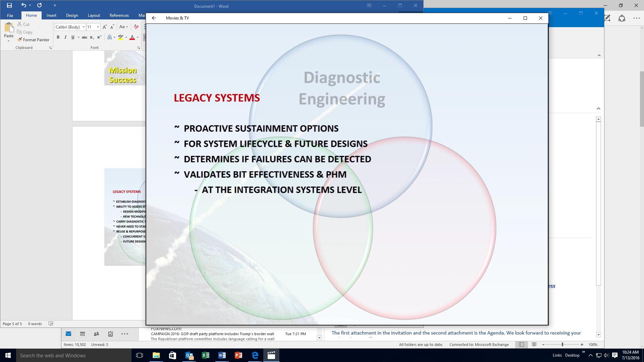Toggle Superscript formatting
Image resolution: width=644 pixels, height=362 pixels.
point(99,37)
